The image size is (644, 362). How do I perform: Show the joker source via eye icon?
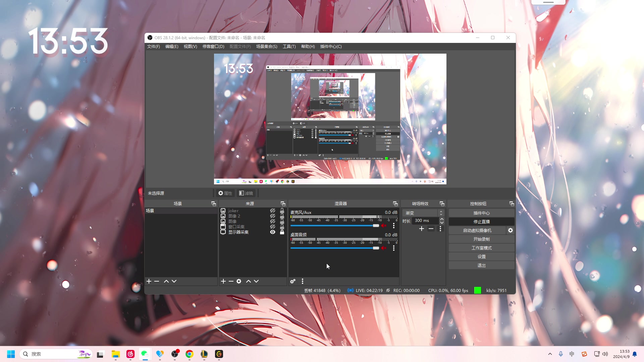pyautogui.click(x=273, y=211)
